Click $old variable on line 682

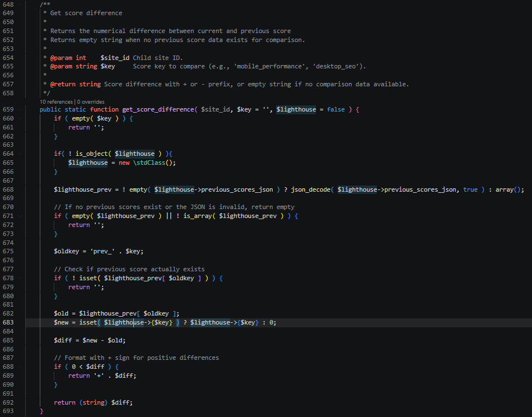61,313
